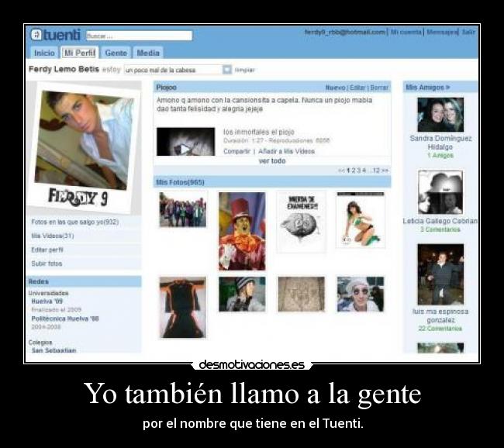Open Fotos en las que salgo yo(932)

(75, 222)
